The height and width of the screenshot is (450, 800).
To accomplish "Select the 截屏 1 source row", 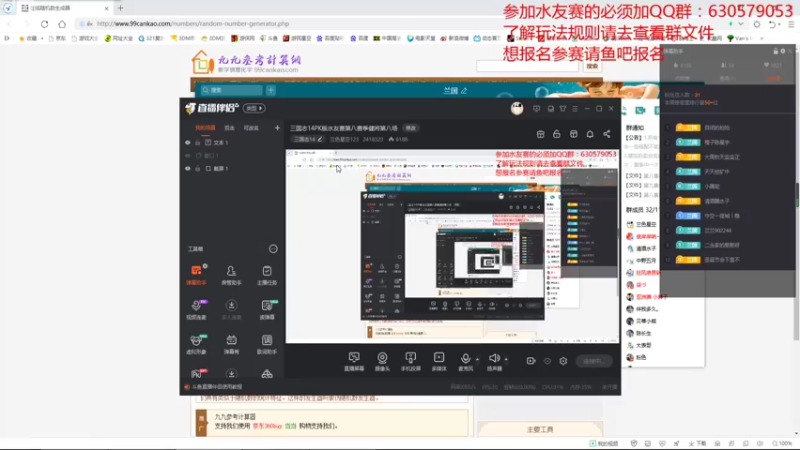I will 232,168.
